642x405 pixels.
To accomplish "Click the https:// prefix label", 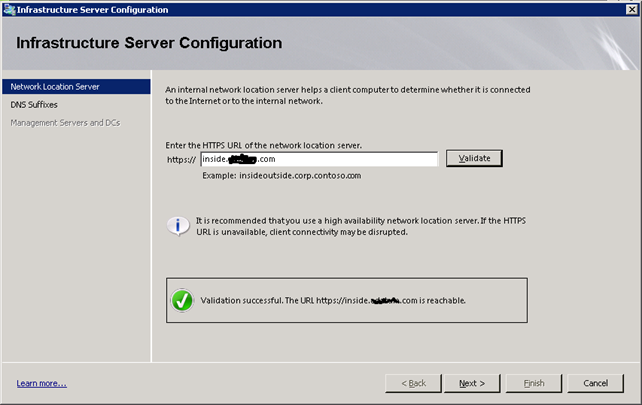I will click(x=181, y=159).
